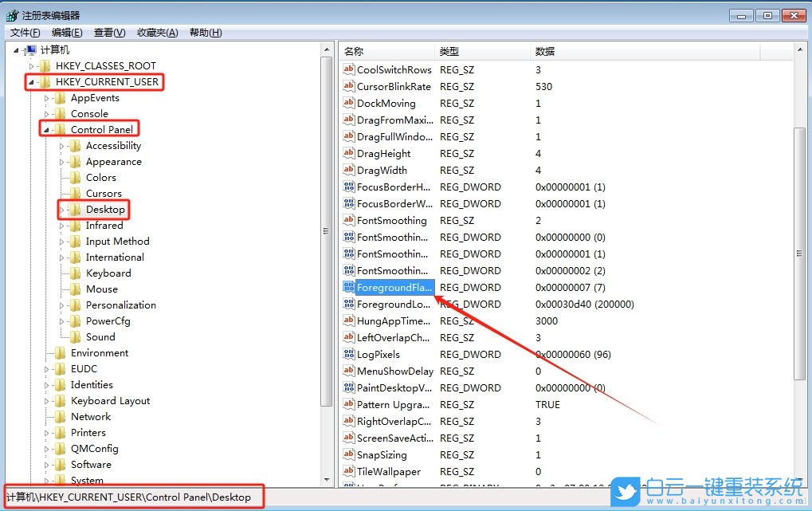Viewport: 812px width, 511px height.
Task: Open the 查看 menu
Action: click(x=108, y=32)
